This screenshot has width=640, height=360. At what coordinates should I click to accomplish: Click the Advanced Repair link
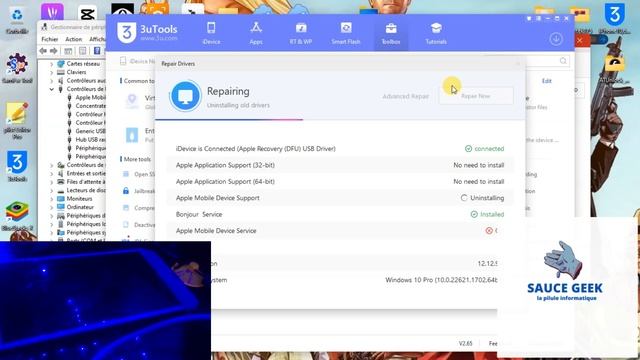tap(405, 96)
